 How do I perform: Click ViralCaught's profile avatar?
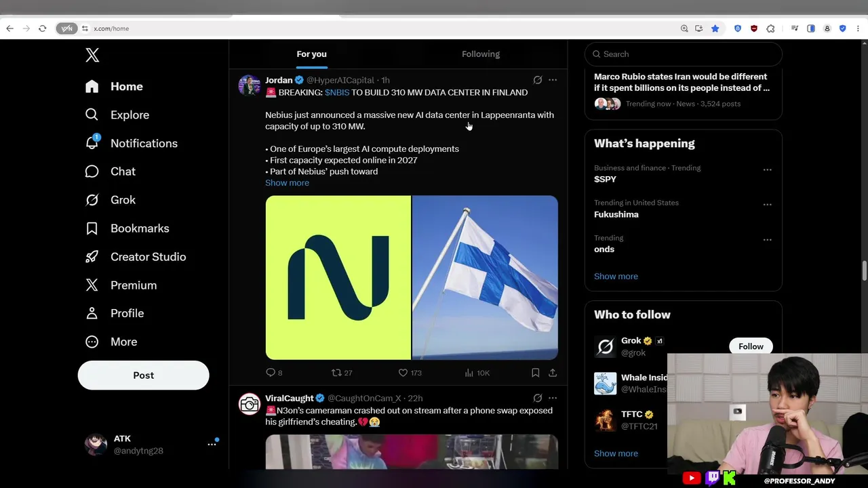tap(249, 404)
